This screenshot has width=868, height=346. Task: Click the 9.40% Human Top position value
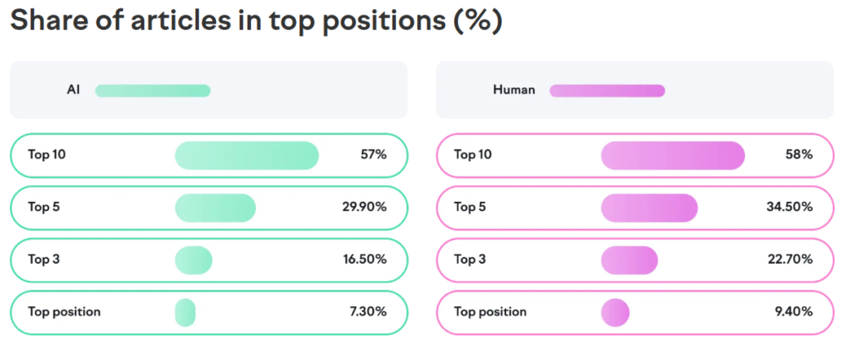click(x=793, y=312)
